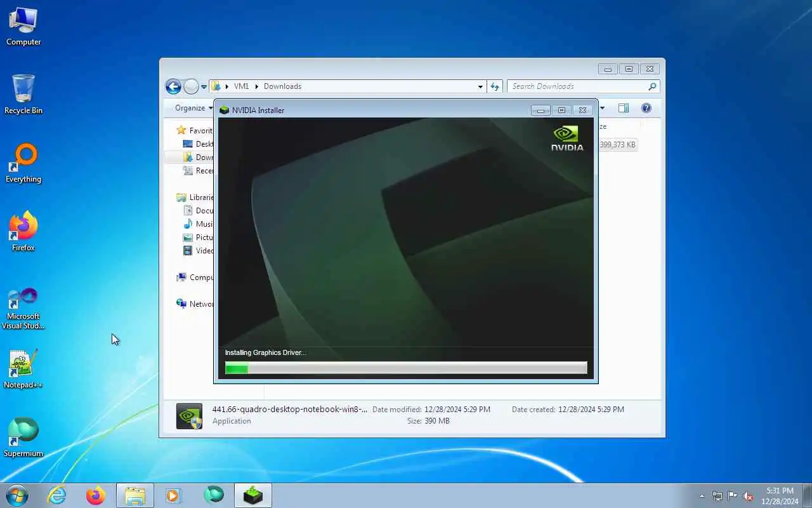Switch to Windows Explorer in taskbar
The width and height of the screenshot is (812, 508).
(135, 495)
